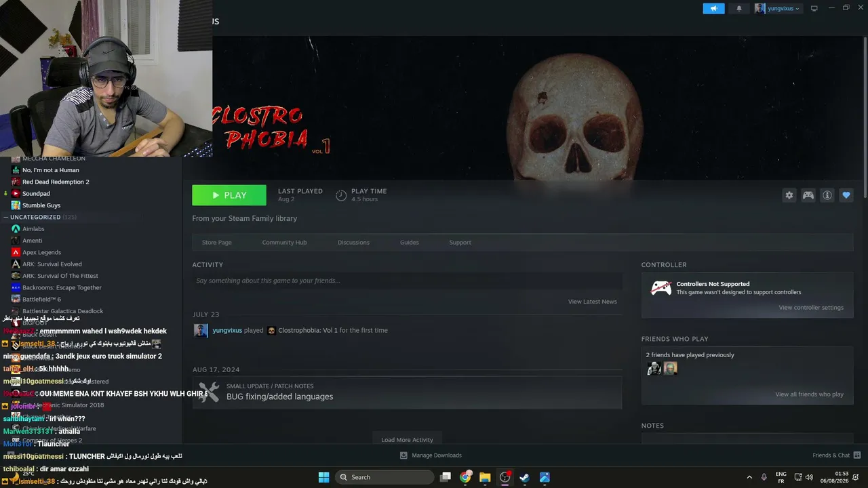Switch to Big Picture mode icon

click(814, 8)
